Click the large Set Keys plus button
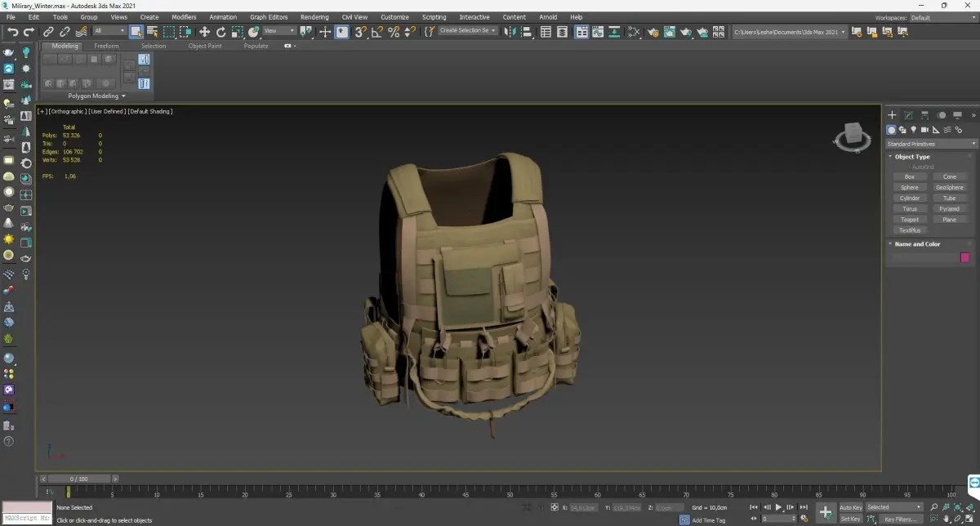Image resolution: width=980 pixels, height=526 pixels. [826, 512]
